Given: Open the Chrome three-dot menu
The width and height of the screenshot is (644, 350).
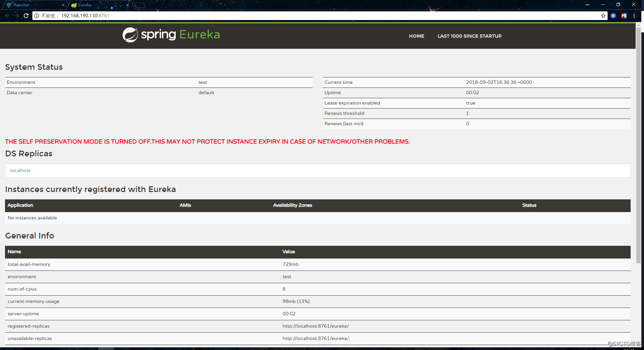Looking at the screenshot, I should (634, 16).
